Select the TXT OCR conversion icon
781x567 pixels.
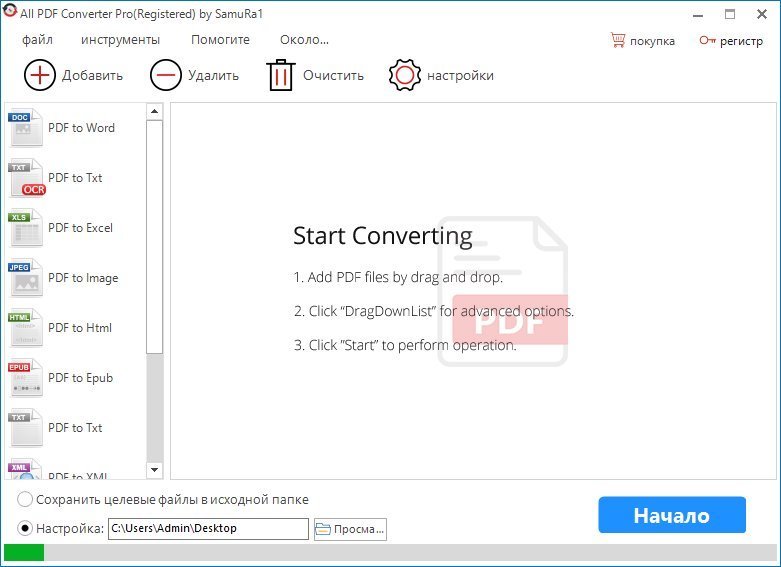click(26, 178)
